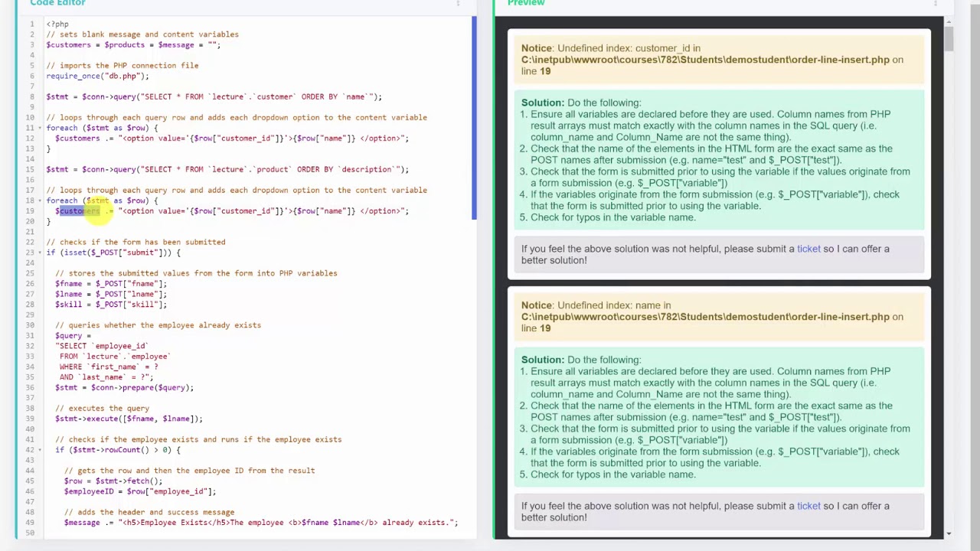Collapse the foreach block at line 18
The width and height of the screenshot is (980, 551).
40,201
